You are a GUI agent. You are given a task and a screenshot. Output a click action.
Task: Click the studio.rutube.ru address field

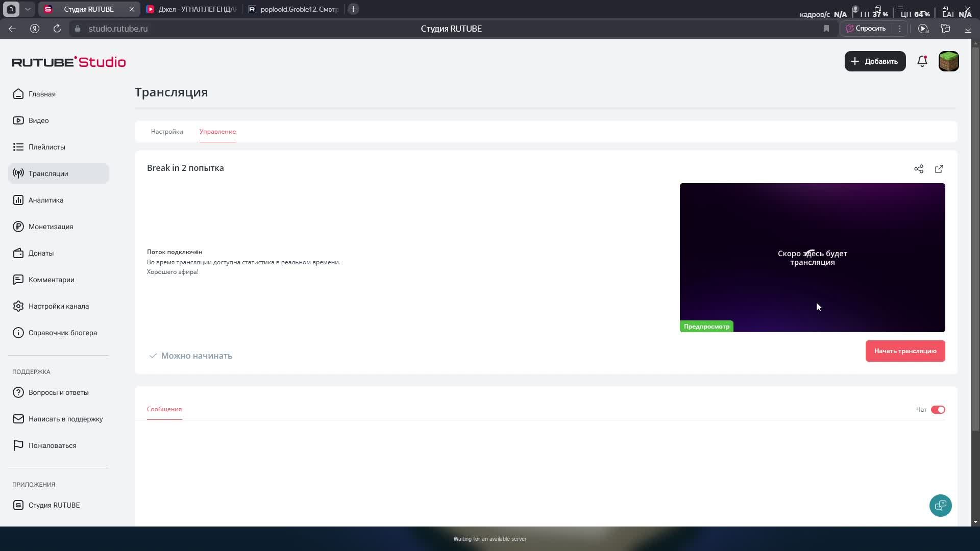pos(118,29)
